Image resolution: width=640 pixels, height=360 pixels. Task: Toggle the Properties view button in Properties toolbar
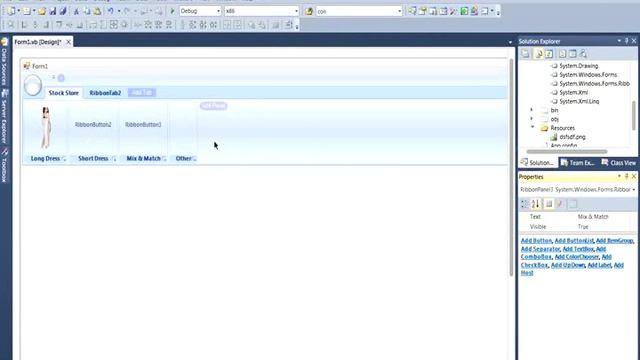click(549, 204)
